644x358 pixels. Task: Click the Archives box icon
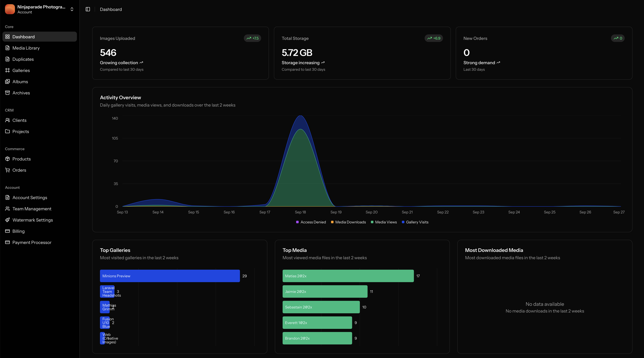(x=7, y=93)
